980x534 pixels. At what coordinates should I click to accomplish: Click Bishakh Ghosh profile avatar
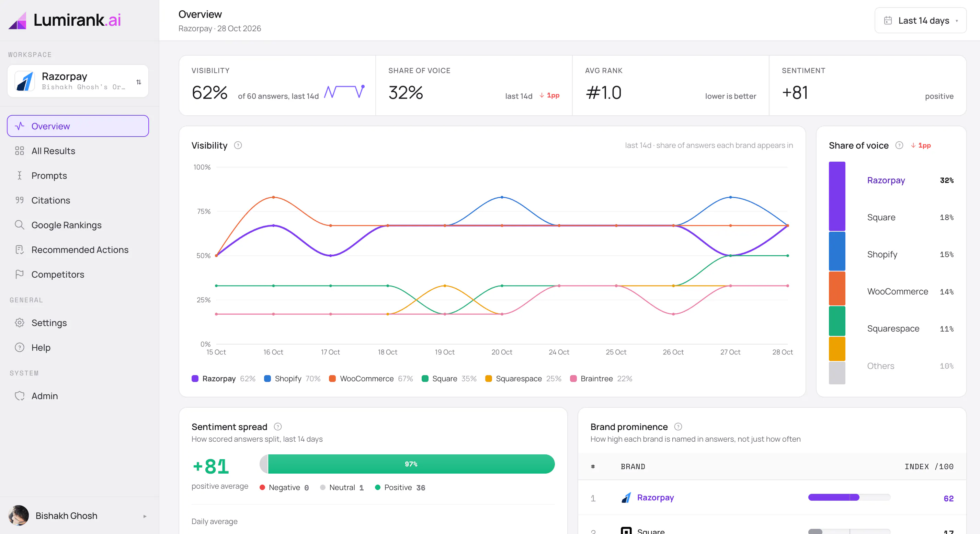18,515
